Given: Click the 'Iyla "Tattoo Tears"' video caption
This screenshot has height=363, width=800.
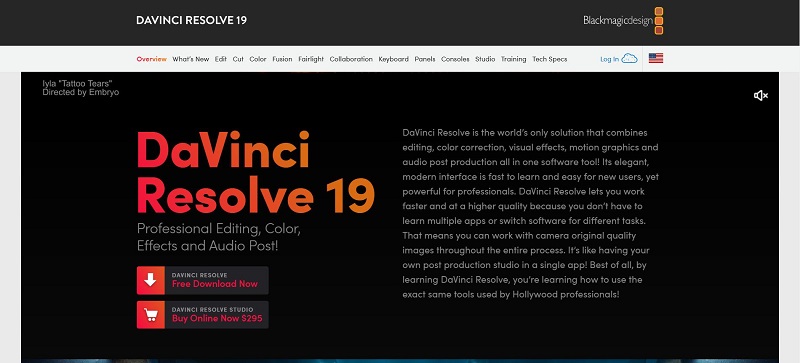Looking at the screenshot, I should (77, 84).
